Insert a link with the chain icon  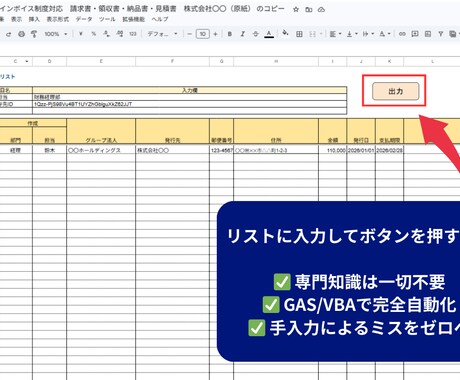tap(402, 34)
